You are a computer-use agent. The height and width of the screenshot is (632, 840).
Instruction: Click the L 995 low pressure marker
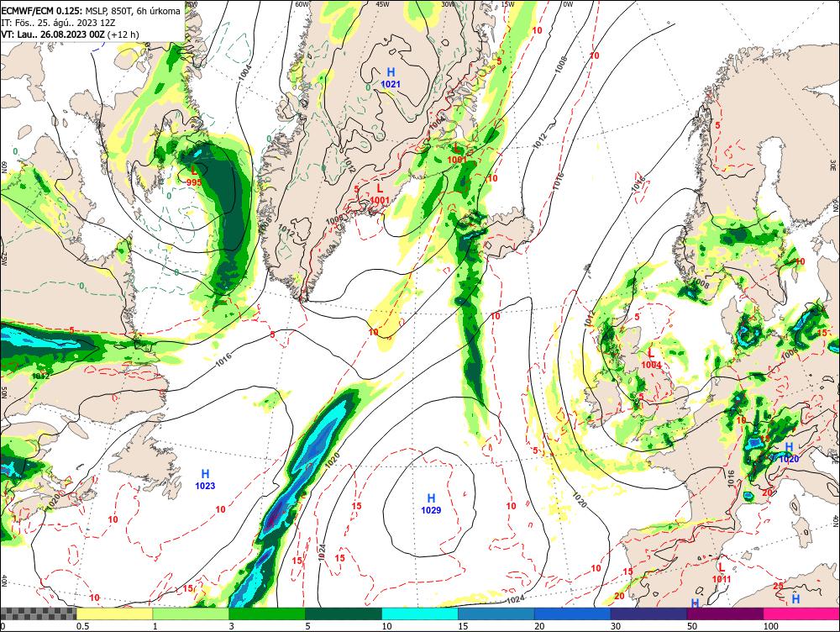[194, 176]
